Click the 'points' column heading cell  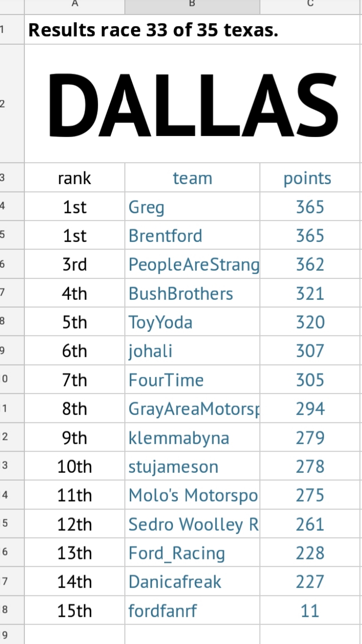(x=308, y=178)
